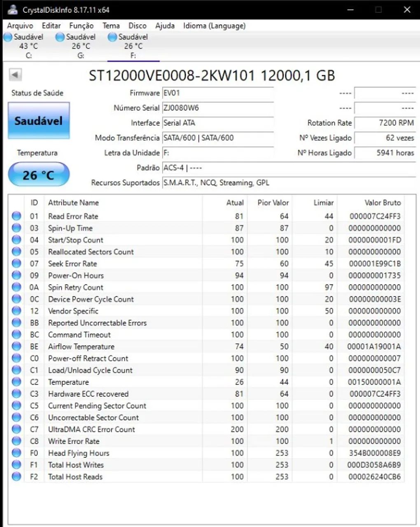Viewport: 420px width, 527px height.
Task: Click the back arrow navigation icon
Action: pyautogui.click(x=15, y=75)
